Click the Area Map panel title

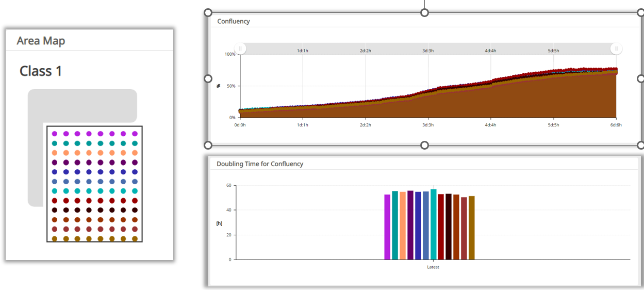(x=41, y=41)
